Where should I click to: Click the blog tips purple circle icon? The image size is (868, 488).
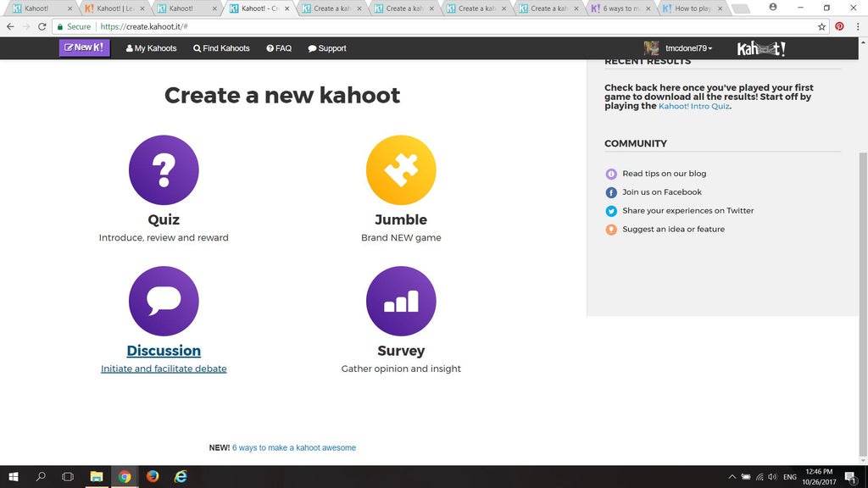pos(611,175)
